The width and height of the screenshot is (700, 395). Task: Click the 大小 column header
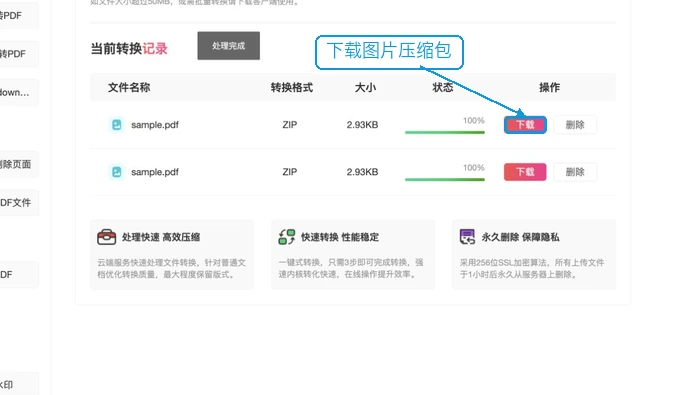coord(365,87)
